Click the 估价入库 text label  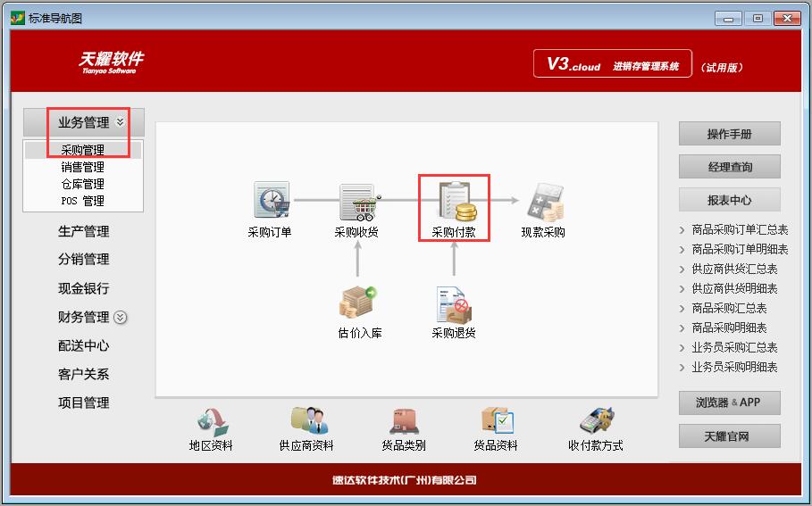click(x=360, y=333)
